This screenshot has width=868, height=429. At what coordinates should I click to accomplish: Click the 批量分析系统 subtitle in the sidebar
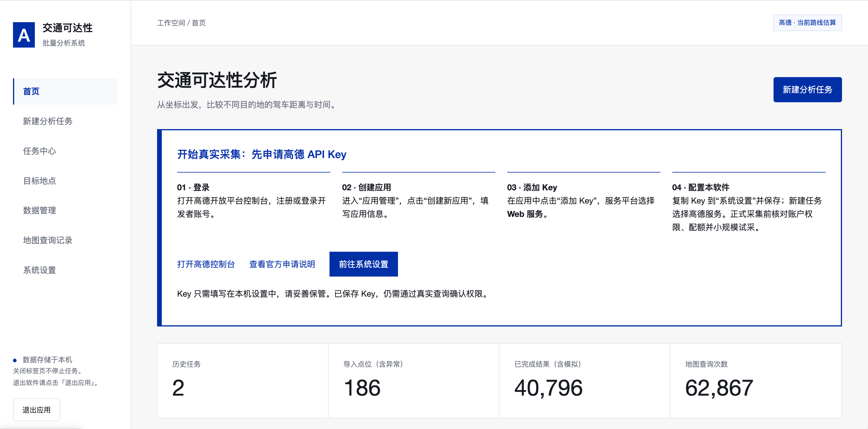click(64, 43)
